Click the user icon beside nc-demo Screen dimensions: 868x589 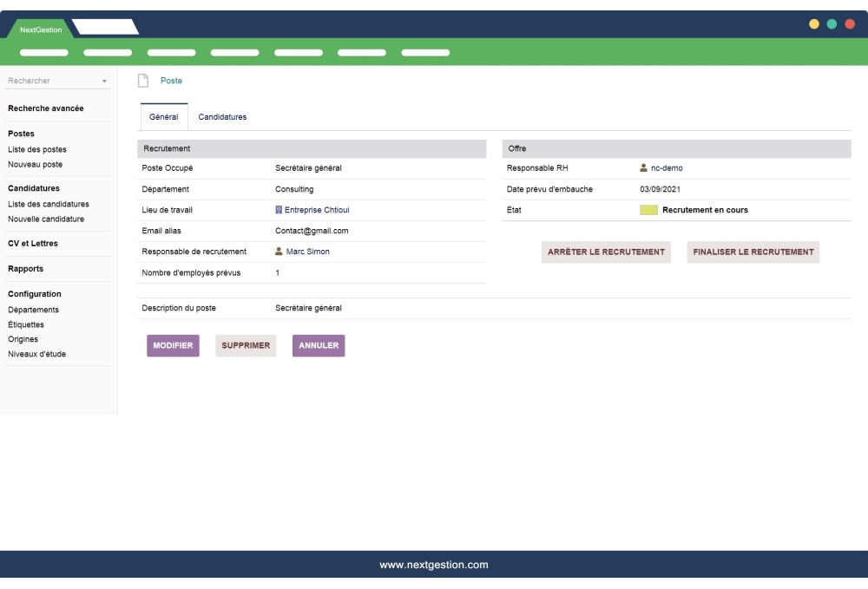click(642, 167)
